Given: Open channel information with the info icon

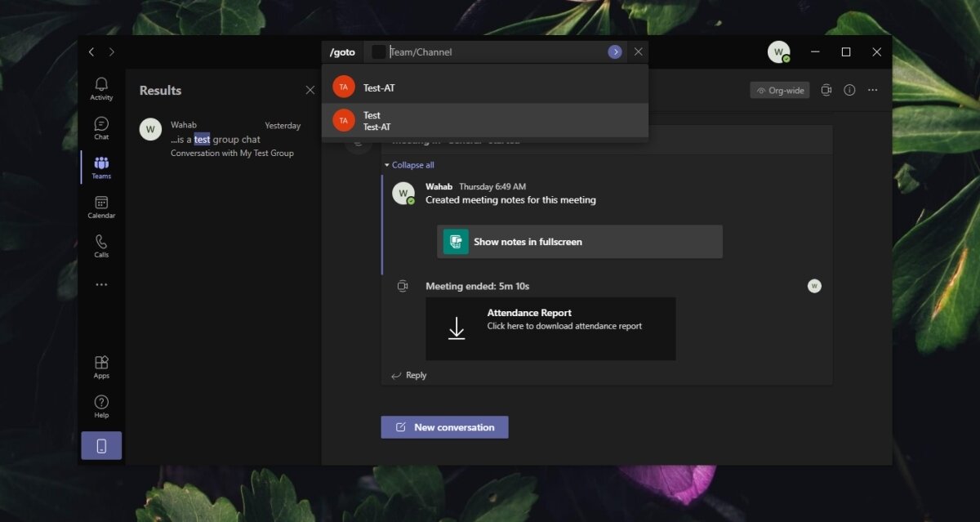Looking at the screenshot, I should point(849,90).
